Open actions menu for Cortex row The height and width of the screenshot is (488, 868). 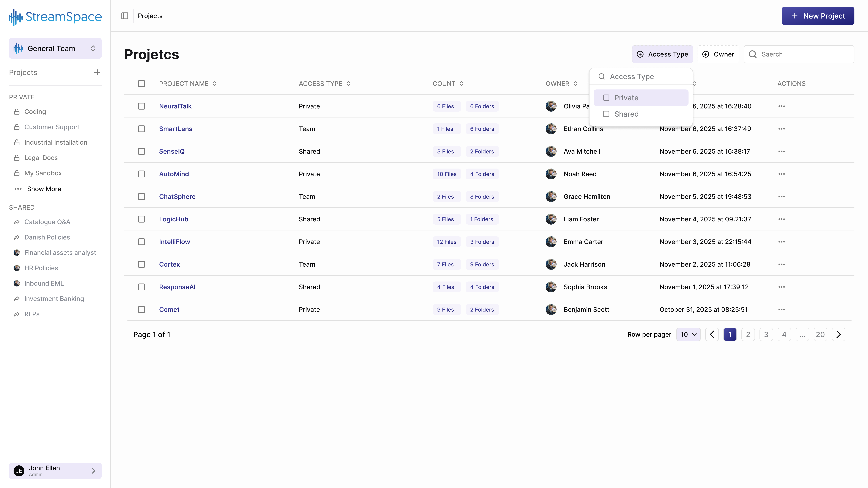(781, 264)
